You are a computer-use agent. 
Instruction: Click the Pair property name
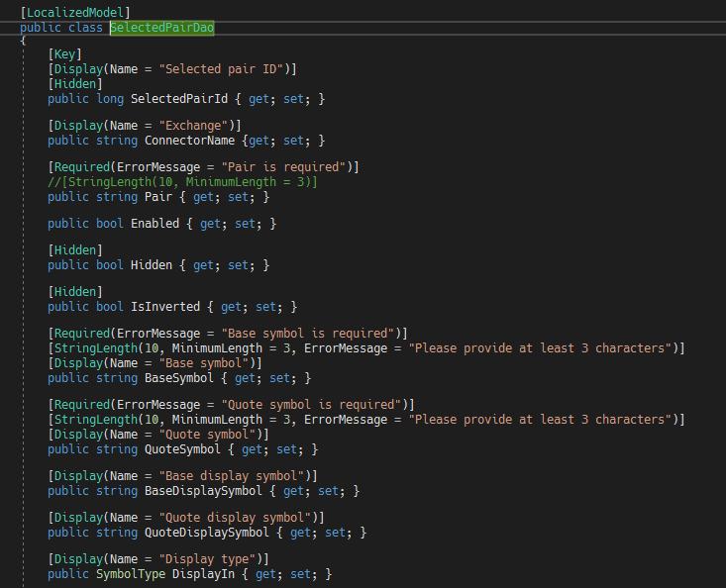tap(158, 197)
